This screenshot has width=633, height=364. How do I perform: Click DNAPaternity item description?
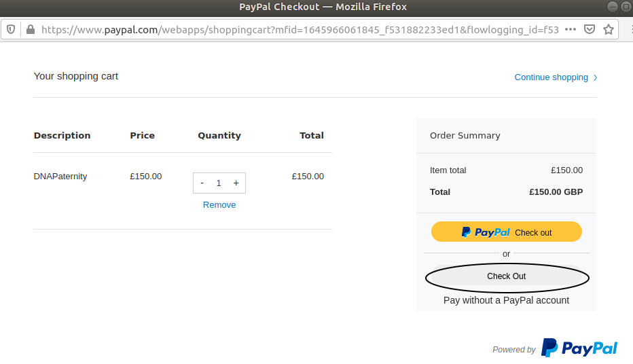(x=60, y=177)
